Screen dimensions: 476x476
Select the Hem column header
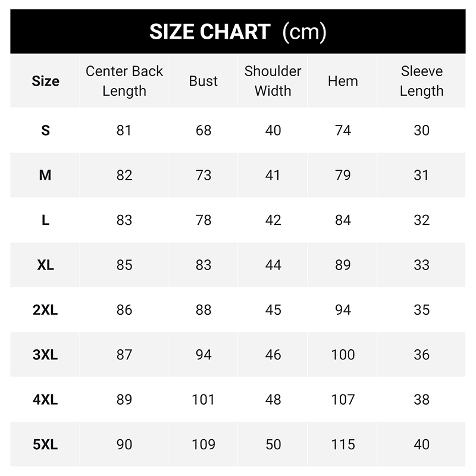coord(343,81)
